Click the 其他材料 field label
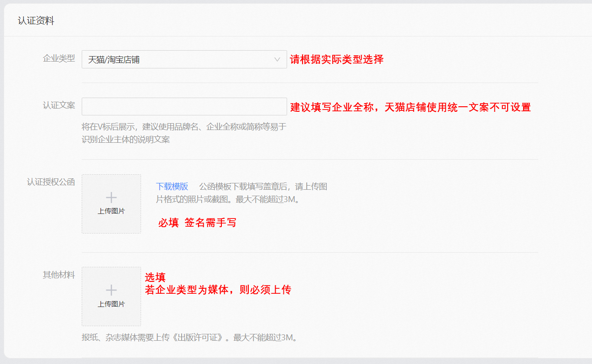The width and height of the screenshot is (592, 364). coord(59,275)
